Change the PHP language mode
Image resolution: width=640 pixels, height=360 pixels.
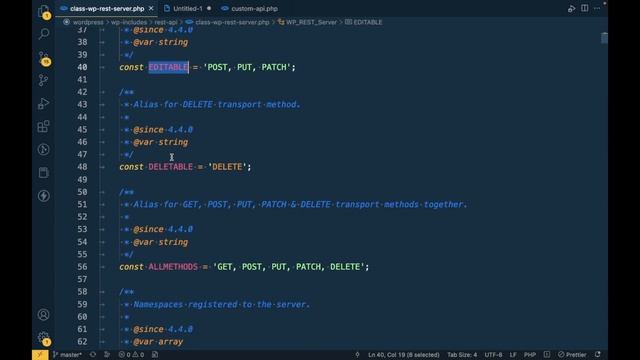pos(530,355)
